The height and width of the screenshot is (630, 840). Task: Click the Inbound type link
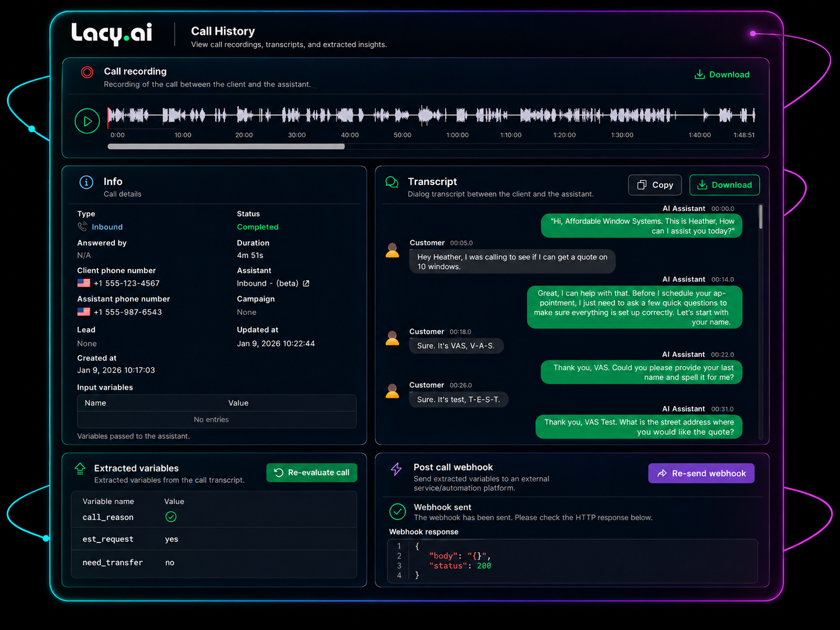107,227
